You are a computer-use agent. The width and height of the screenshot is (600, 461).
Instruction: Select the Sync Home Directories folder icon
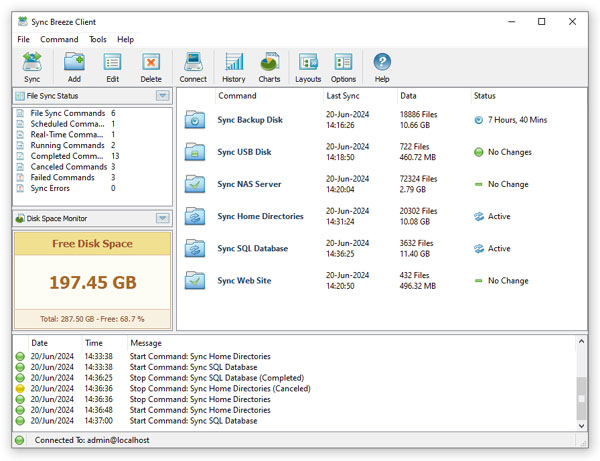195,216
